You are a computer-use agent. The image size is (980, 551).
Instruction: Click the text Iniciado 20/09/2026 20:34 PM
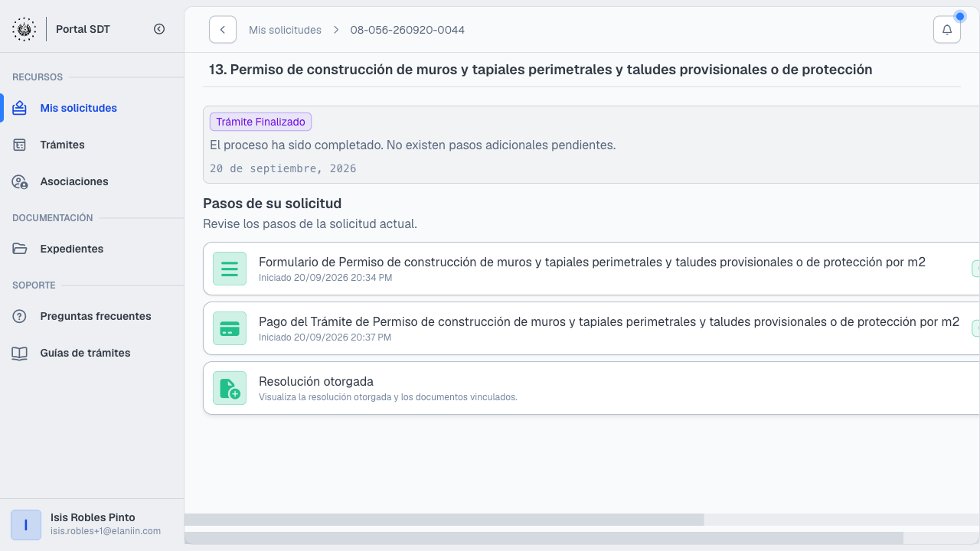(x=325, y=278)
